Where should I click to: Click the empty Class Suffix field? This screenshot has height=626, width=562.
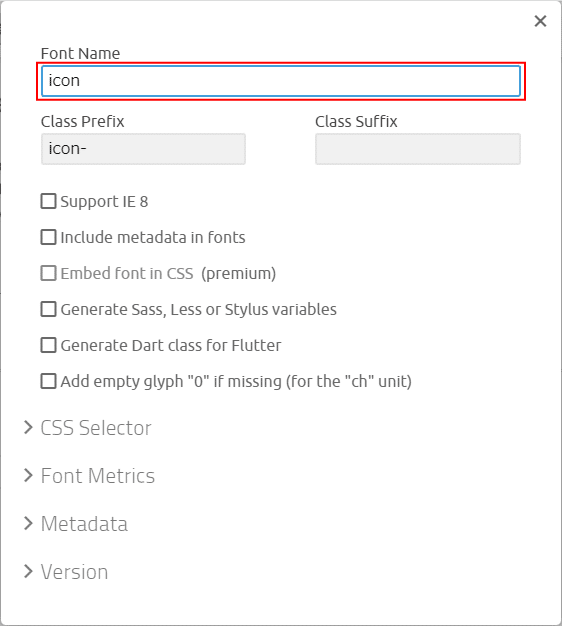point(418,149)
